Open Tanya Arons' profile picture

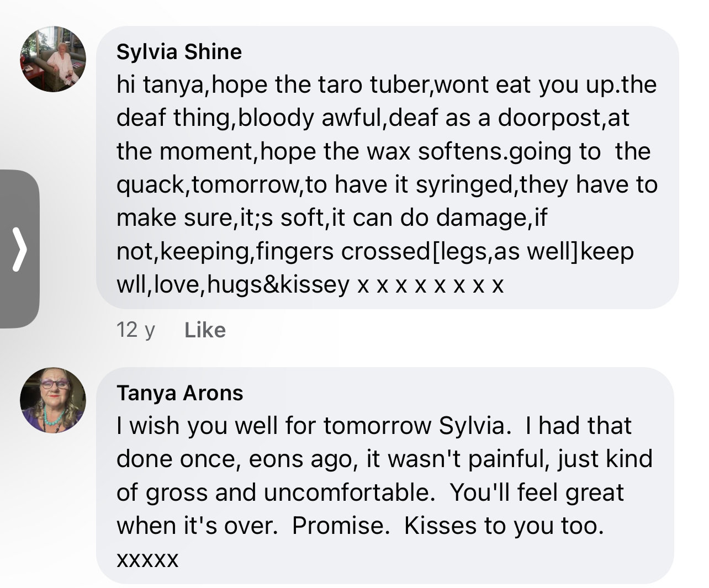(53, 400)
